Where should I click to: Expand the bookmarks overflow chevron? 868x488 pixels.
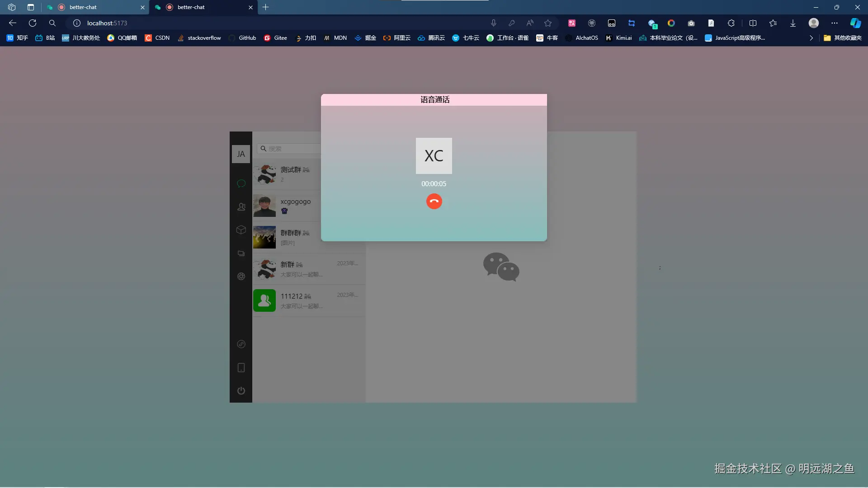coord(811,38)
